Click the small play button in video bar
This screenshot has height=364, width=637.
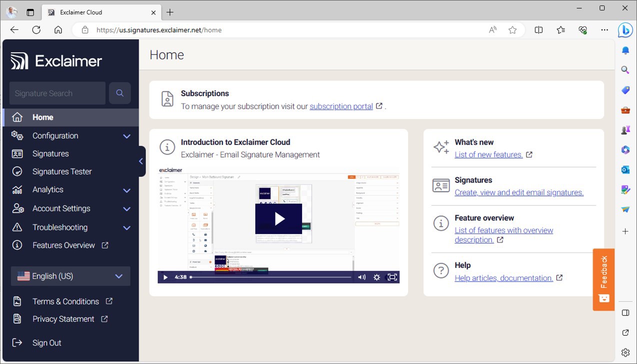165,277
